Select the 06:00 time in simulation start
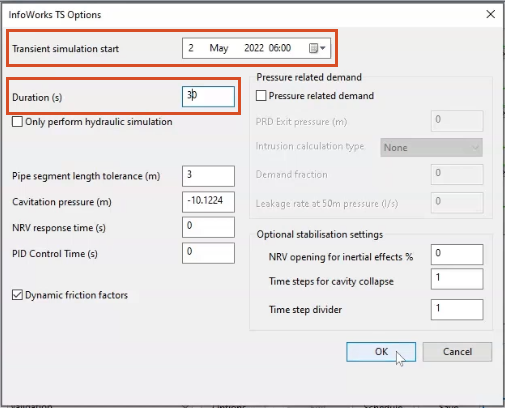505x408 pixels. [280, 48]
